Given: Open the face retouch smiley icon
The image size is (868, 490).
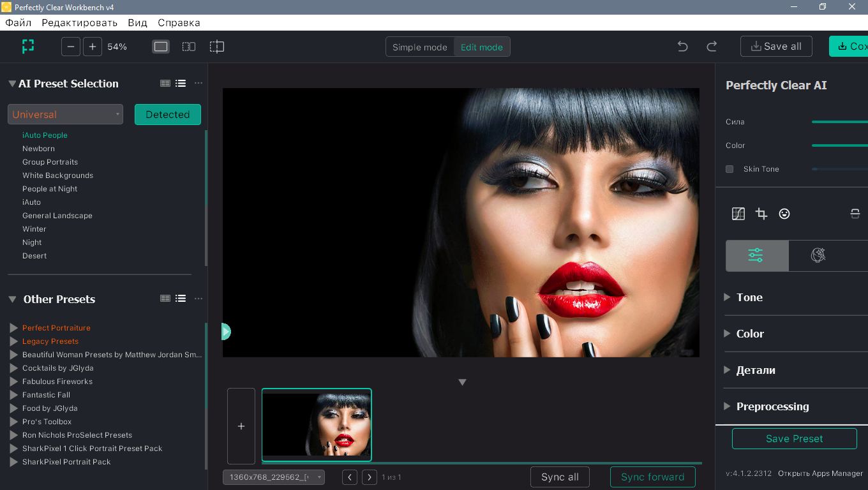Looking at the screenshot, I should pyautogui.click(x=784, y=214).
